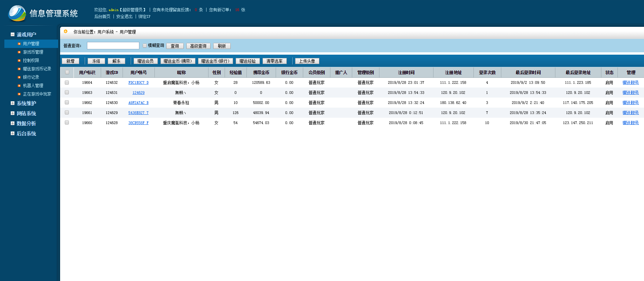The height and width of the screenshot is (281, 644).
Task: Open the 赠送靓号 link for user 19664
Action: (630, 82)
